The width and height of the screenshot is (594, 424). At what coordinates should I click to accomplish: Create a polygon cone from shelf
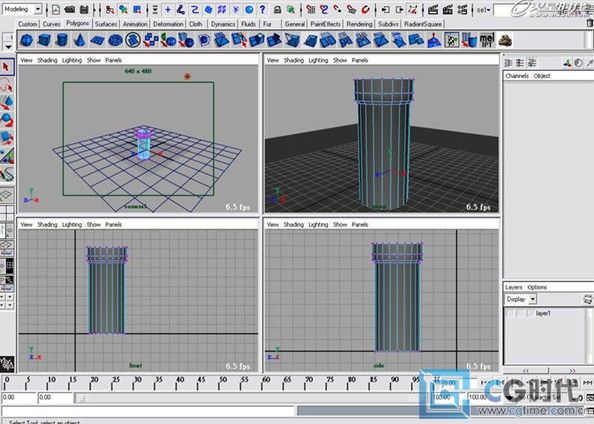[80, 40]
